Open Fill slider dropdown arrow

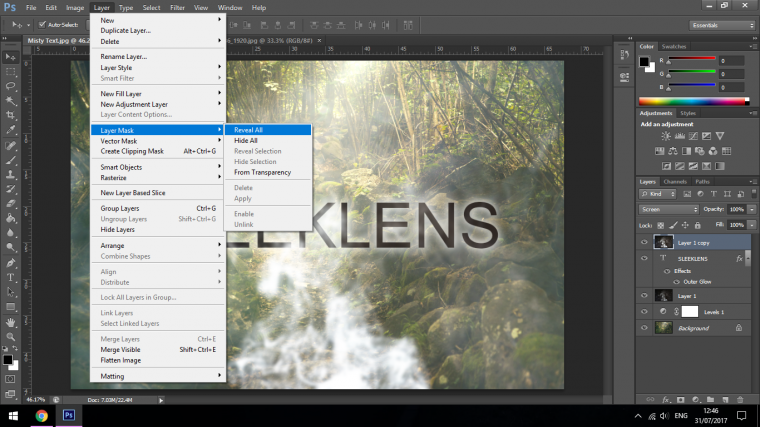tap(752, 225)
